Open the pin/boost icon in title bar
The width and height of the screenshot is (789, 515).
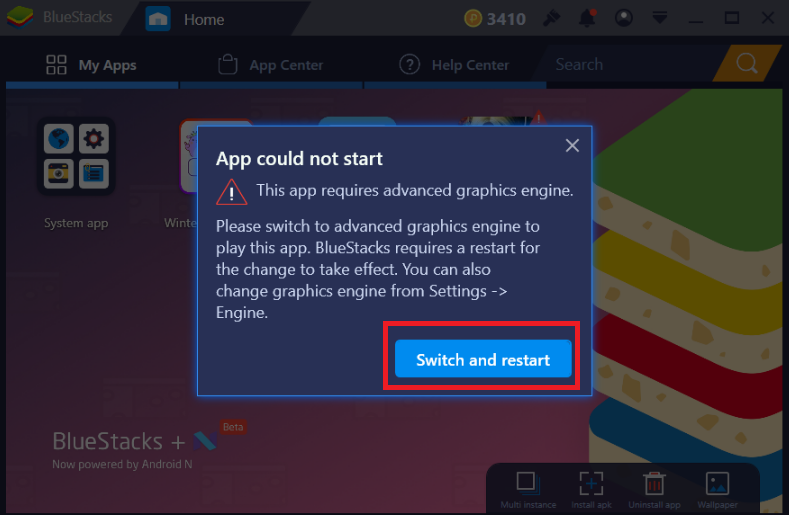(551, 19)
